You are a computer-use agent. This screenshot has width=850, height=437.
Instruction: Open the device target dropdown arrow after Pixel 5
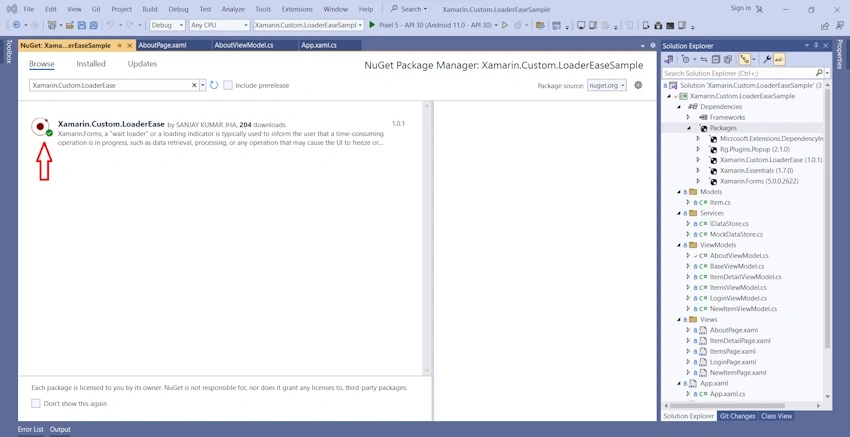[496, 25]
